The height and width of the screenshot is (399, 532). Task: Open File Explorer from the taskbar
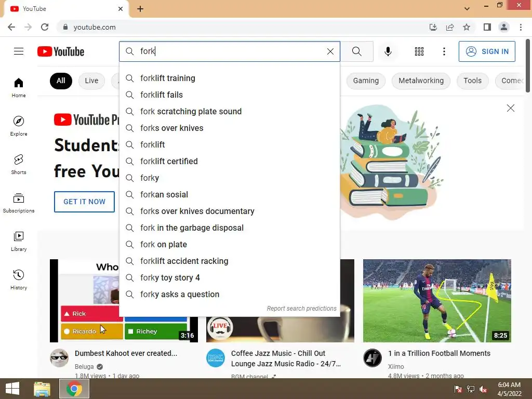42,389
